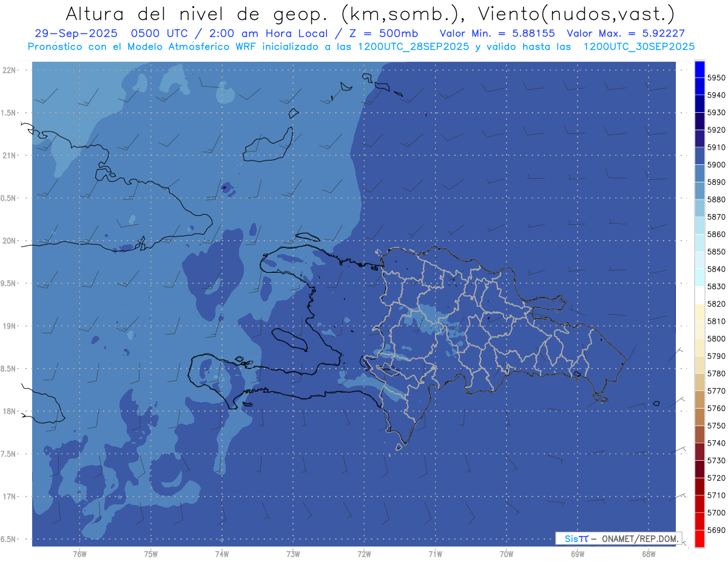Click the '1200UTC_28SEP2025' initialization time
Image resolution: width=728 pixels, height=562 pixels.
coord(413,47)
